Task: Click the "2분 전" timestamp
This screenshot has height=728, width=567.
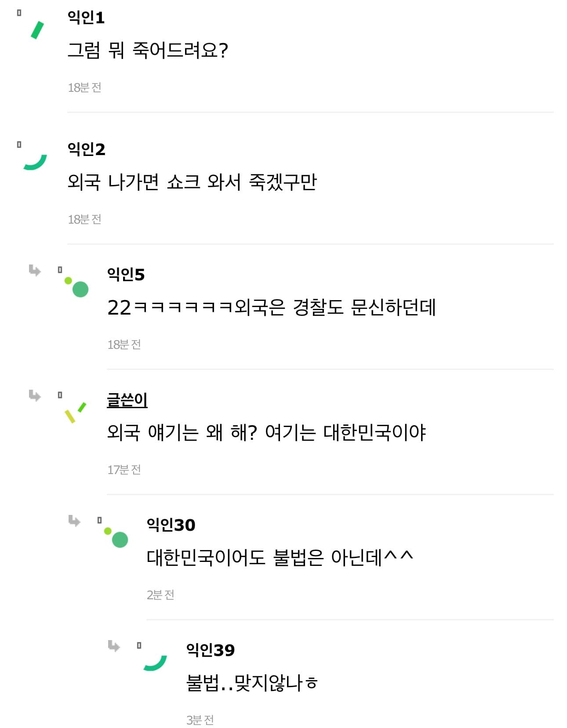Action: [x=160, y=595]
